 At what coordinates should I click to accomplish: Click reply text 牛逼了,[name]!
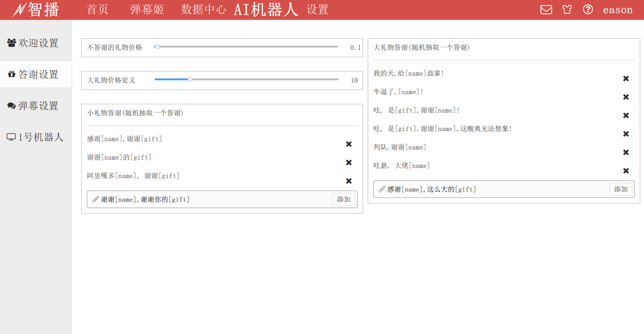pyautogui.click(x=399, y=92)
